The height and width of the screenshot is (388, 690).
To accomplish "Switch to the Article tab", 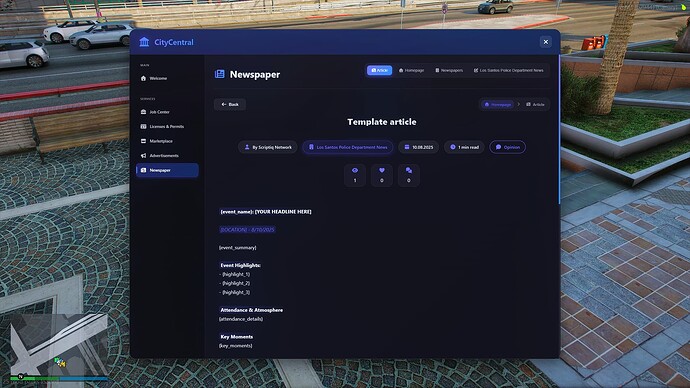I will pos(379,70).
